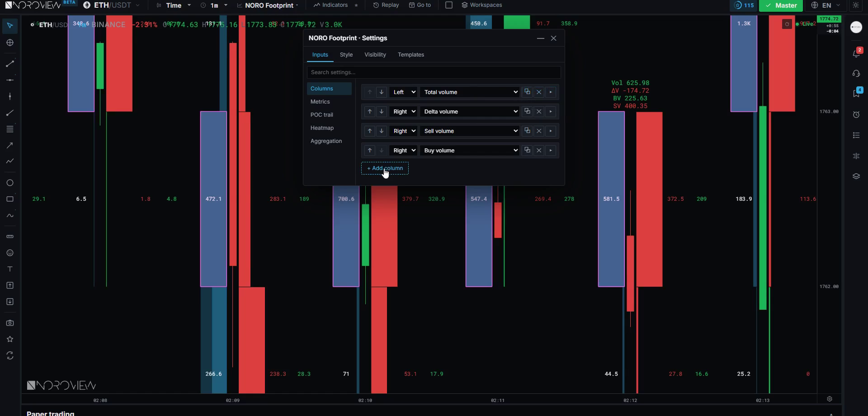
Task: Open the Buy volume column type dropdown
Action: 470,150
